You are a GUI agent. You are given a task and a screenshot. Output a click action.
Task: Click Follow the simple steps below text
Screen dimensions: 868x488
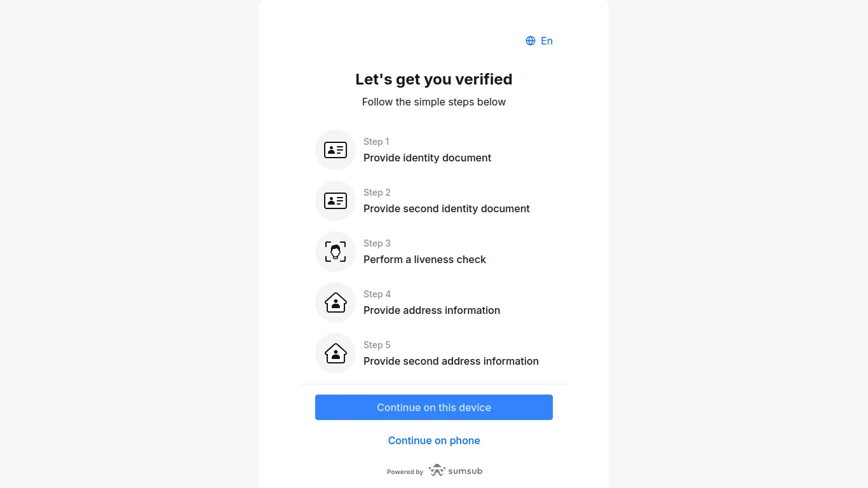434,102
